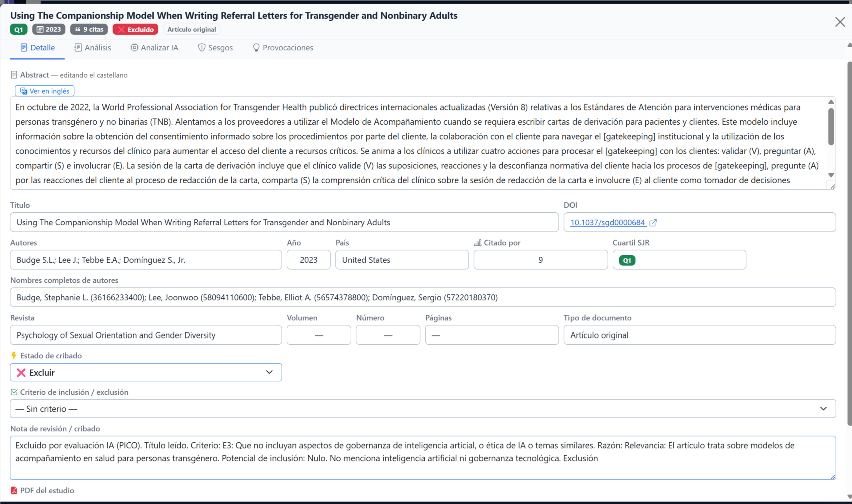Close the article detail dialog
852x504 pixels.
click(x=840, y=22)
